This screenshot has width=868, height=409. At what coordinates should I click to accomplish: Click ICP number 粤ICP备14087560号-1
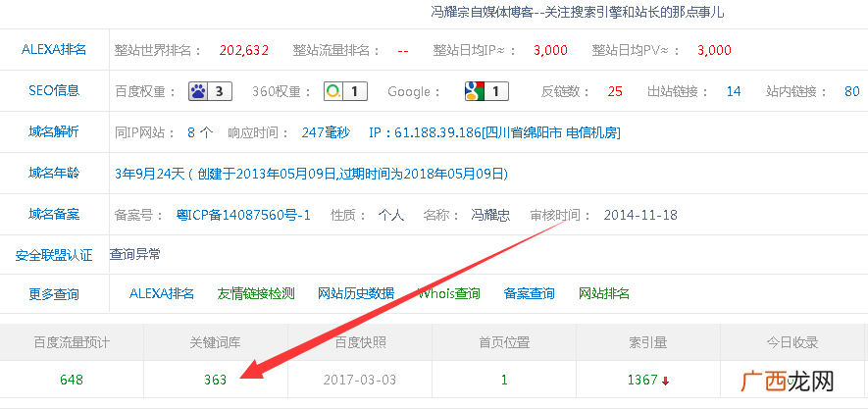pyautogui.click(x=243, y=215)
